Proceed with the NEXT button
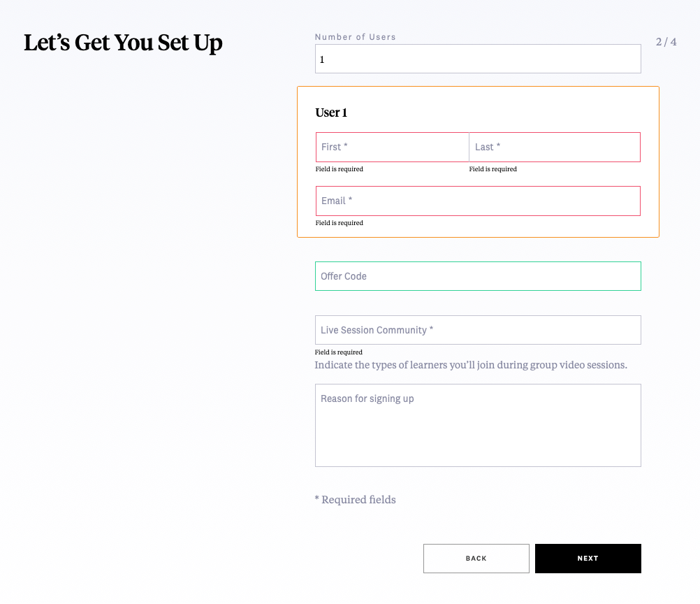 point(588,559)
